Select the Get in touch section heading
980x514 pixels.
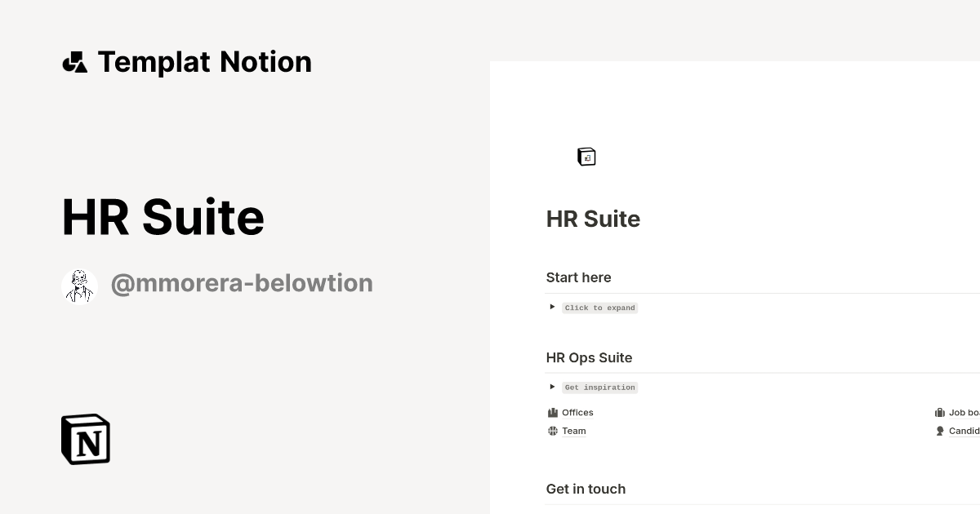click(x=586, y=489)
